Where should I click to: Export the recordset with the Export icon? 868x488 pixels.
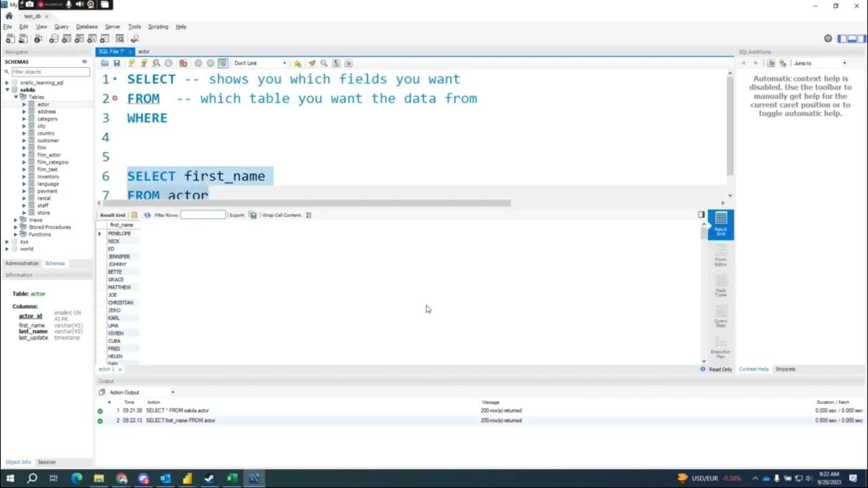(253, 215)
